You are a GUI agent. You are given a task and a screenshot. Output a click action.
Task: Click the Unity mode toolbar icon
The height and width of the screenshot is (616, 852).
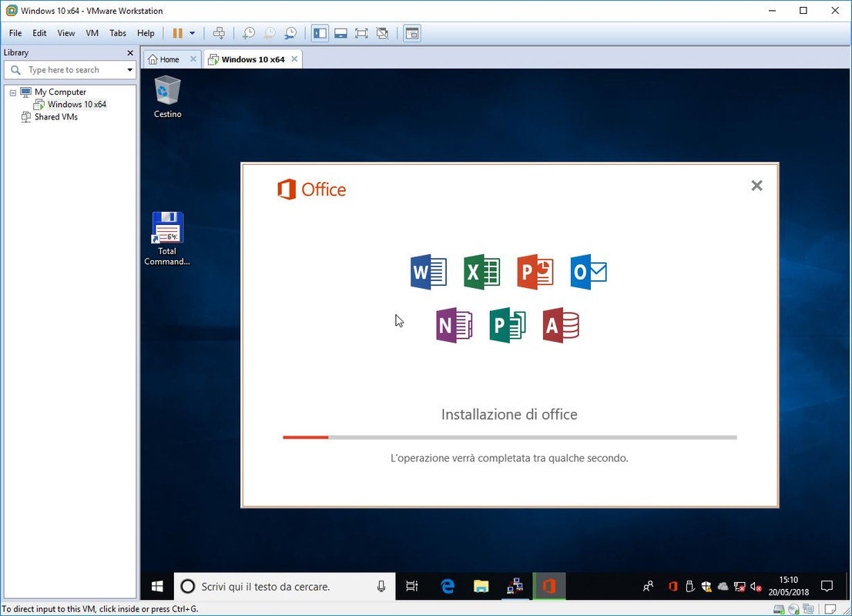coord(383,33)
